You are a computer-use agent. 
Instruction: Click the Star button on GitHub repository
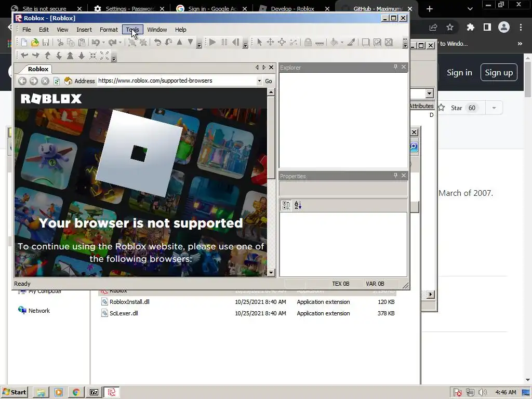[x=461, y=108]
